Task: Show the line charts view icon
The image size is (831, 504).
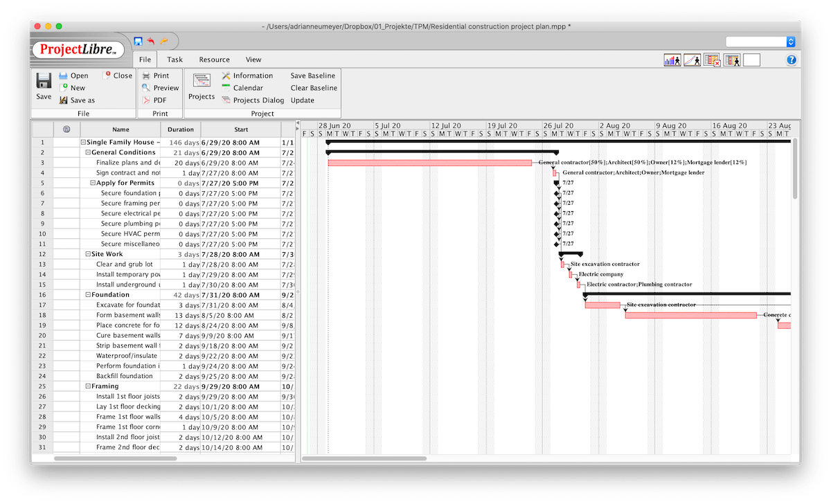Action: pos(692,60)
